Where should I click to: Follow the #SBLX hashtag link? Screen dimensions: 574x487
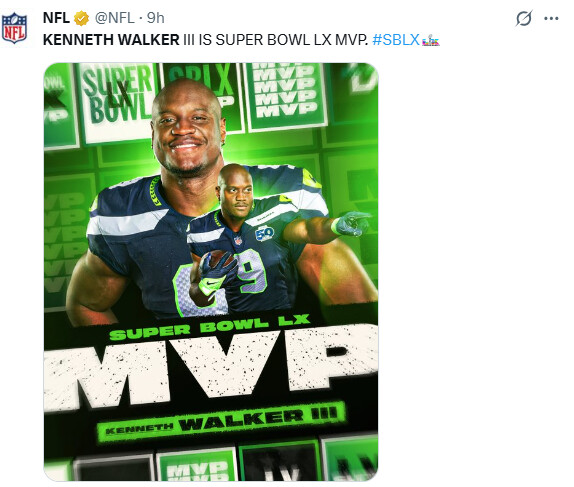click(396, 40)
